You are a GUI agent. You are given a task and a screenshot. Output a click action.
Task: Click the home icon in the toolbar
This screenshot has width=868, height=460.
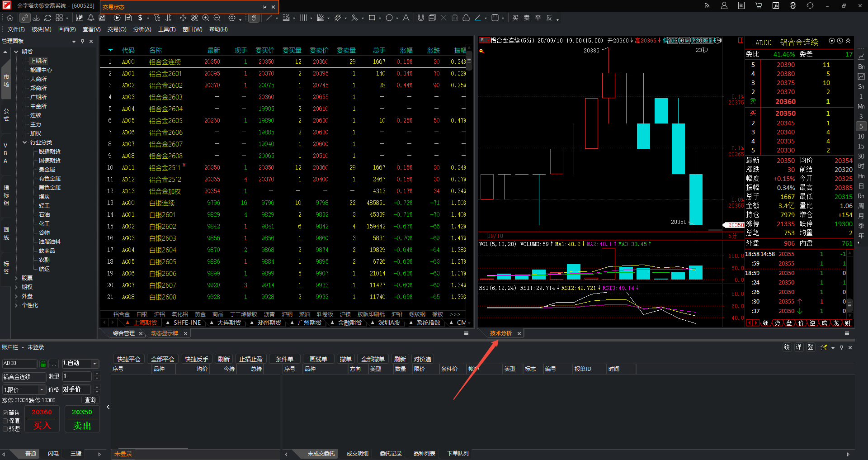[10, 18]
